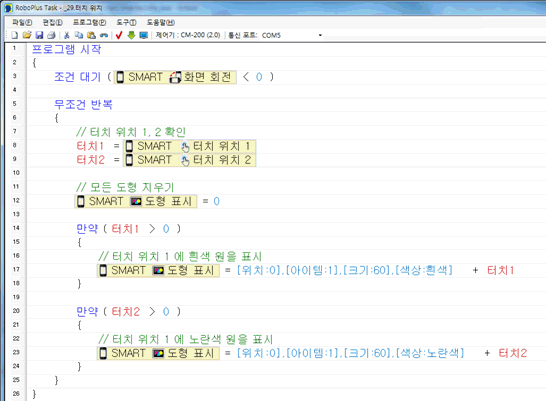546x401 pixels.
Task: Open the 도구 menu
Action: click(126, 22)
